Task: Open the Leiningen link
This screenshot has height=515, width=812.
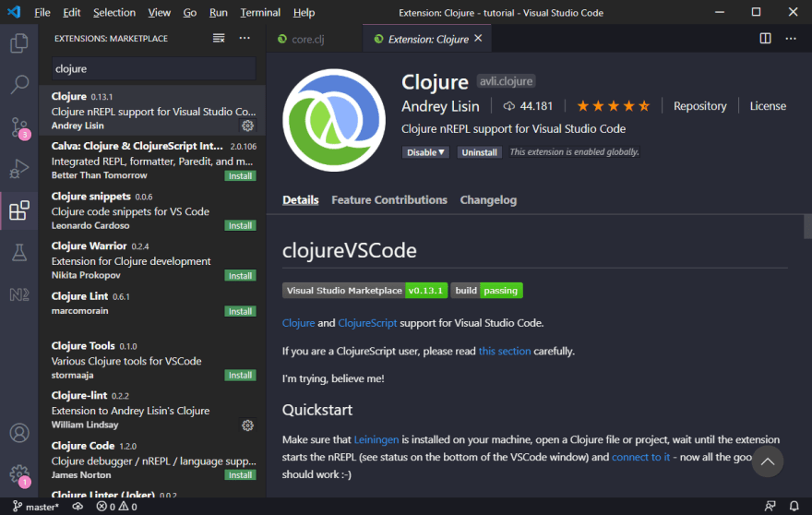Action: (x=376, y=440)
